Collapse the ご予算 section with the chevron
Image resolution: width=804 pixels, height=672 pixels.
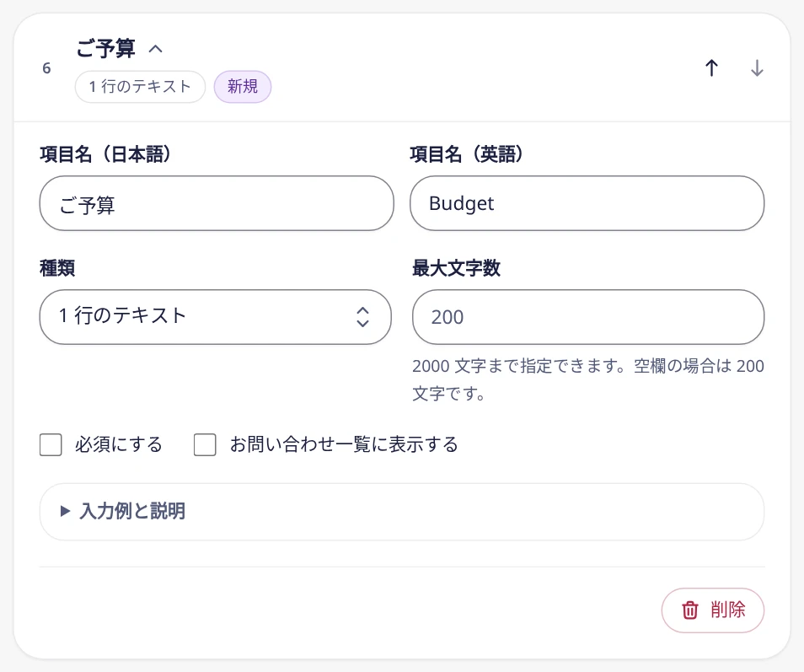(x=155, y=49)
